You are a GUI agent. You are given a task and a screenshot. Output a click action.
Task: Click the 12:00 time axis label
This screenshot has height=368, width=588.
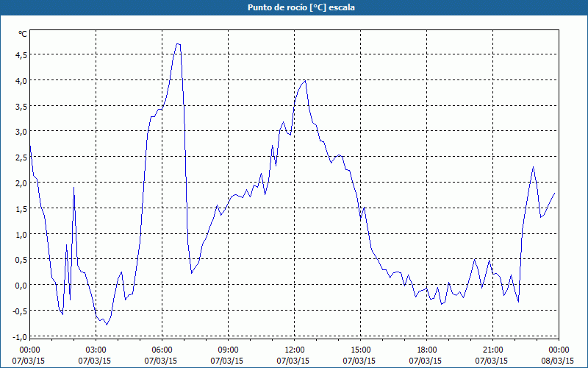click(295, 350)
